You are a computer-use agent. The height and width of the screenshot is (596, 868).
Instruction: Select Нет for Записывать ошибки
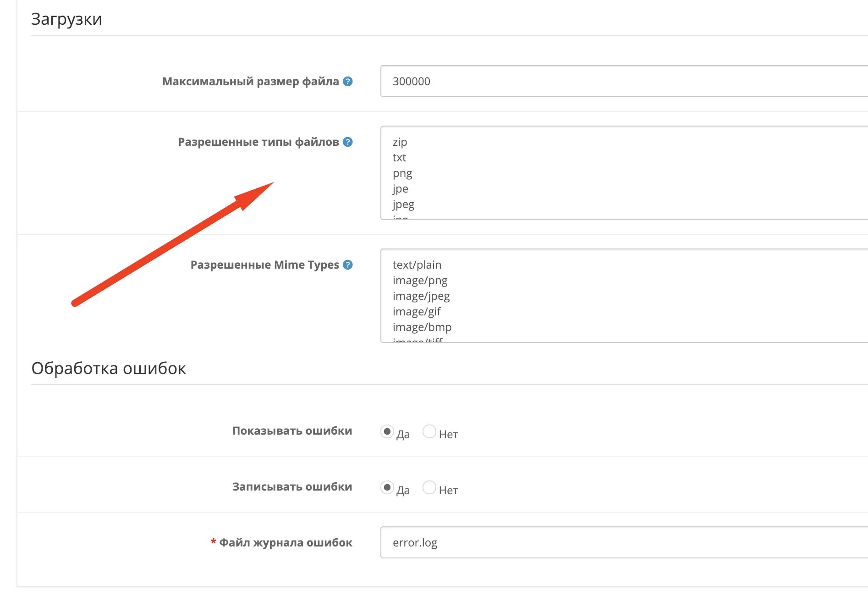pyautogui.click(x=429, y=487)
